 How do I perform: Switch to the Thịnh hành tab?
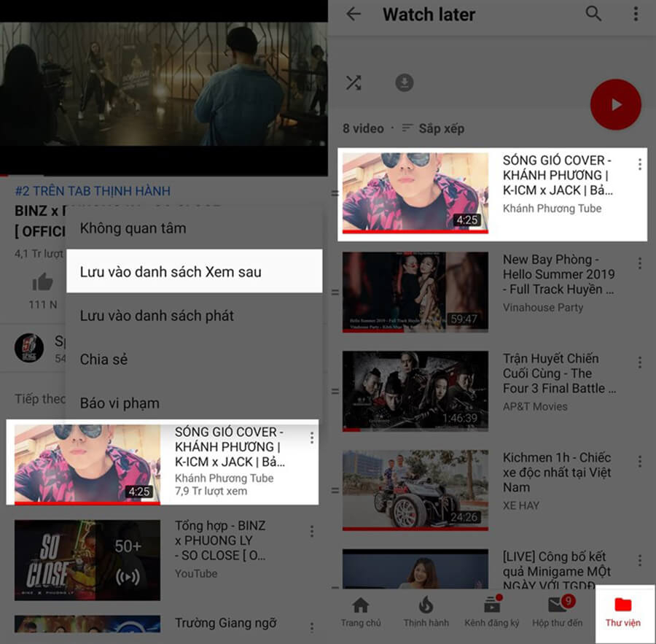pos(426,609)
